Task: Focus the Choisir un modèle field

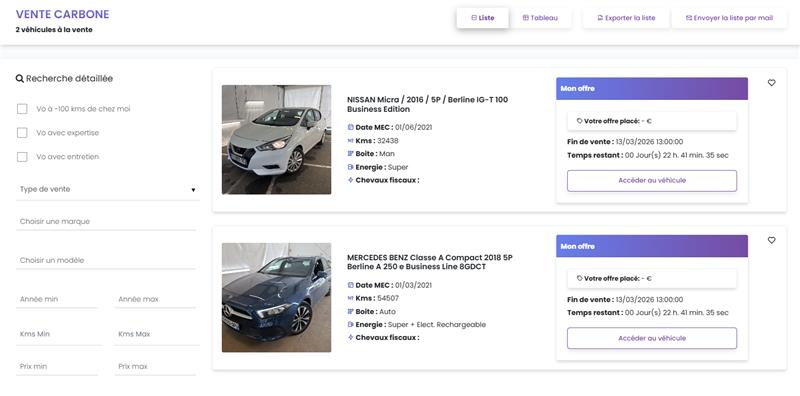Action: pos(106,260)
